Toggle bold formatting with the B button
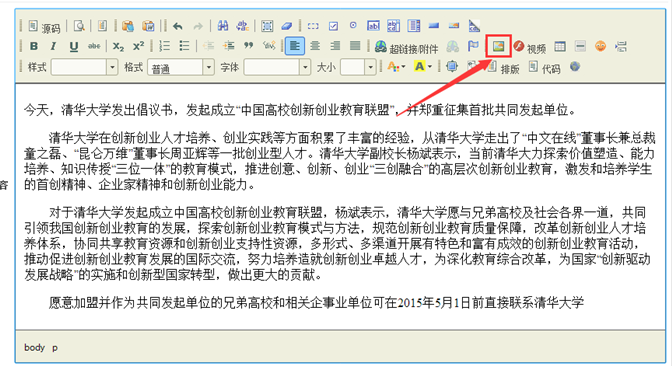The image size is (672, 366). 34,46
